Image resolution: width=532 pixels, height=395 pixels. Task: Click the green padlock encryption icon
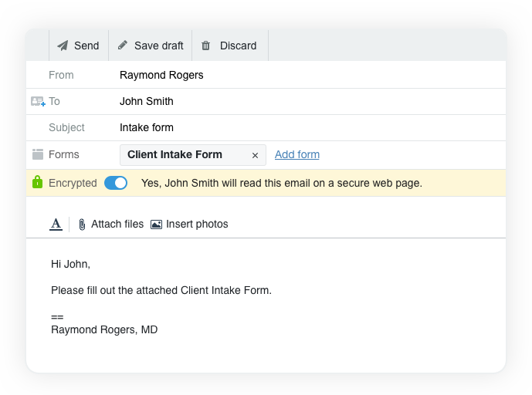tap(37, 182)
